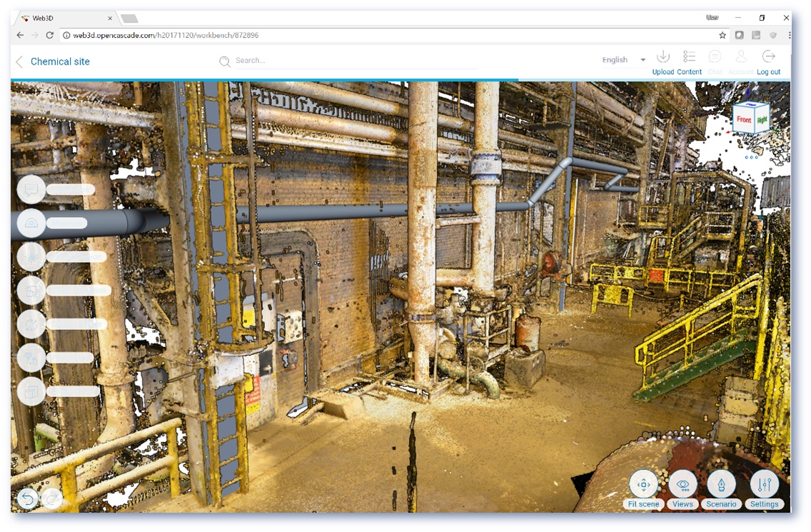Image resolution: width=811 pixels, height=532 pixels.
Task: View site information icon in address bar
Action: click(66, 35)
